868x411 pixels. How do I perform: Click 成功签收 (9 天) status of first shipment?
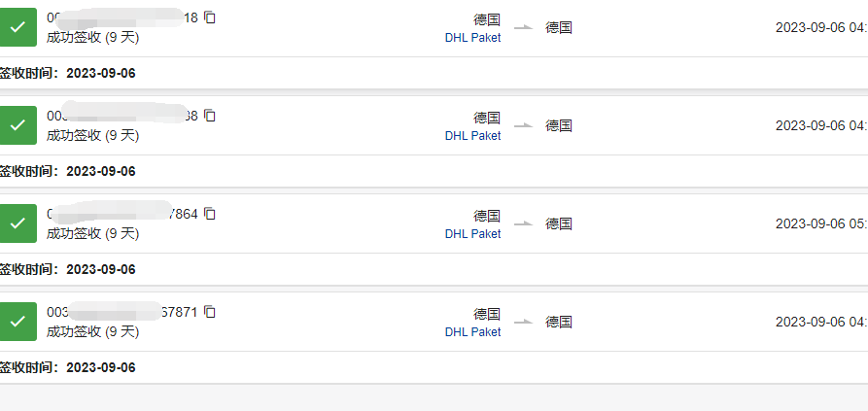92,38
